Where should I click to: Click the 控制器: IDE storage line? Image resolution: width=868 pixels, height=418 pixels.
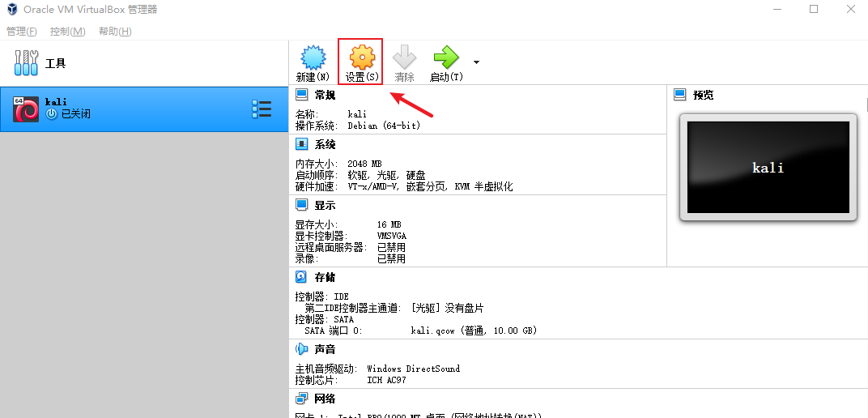tap(322, 297)
